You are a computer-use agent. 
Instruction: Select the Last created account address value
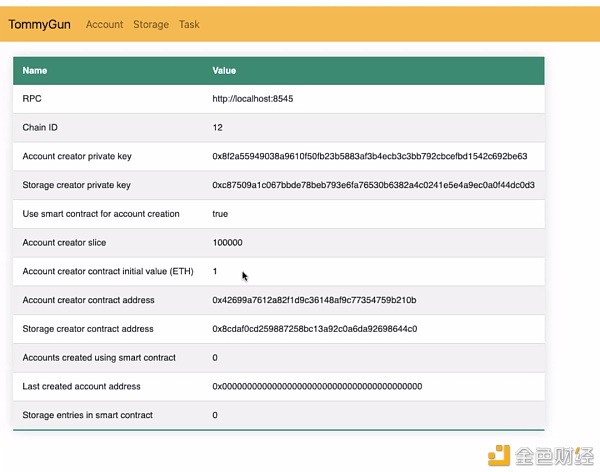point(317,386)
